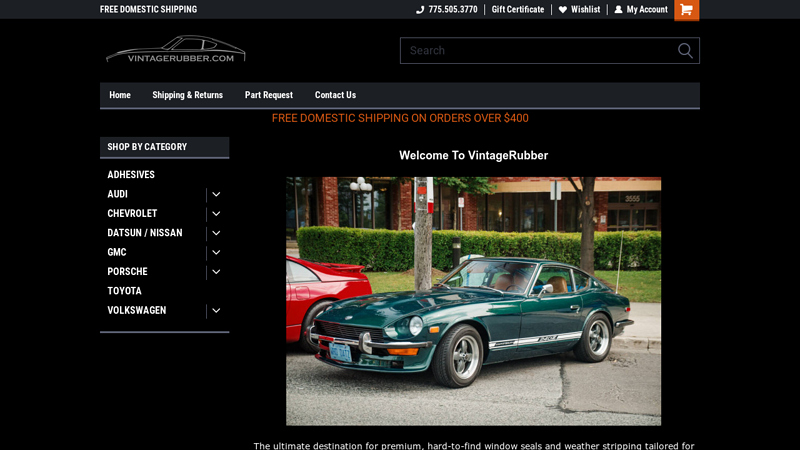Click the VintageRubber.com car logo
This screenshot has width=800, height=450.
176,50
